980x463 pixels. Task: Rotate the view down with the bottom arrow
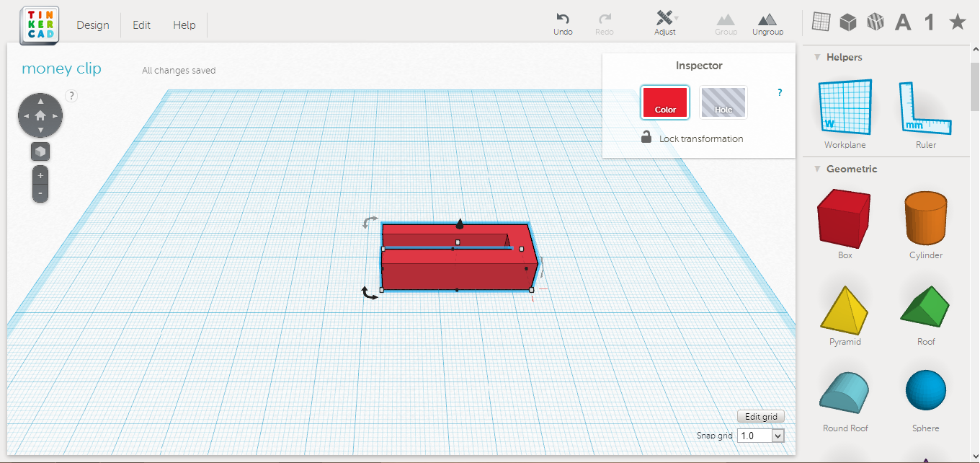click(x=40, y=130)
